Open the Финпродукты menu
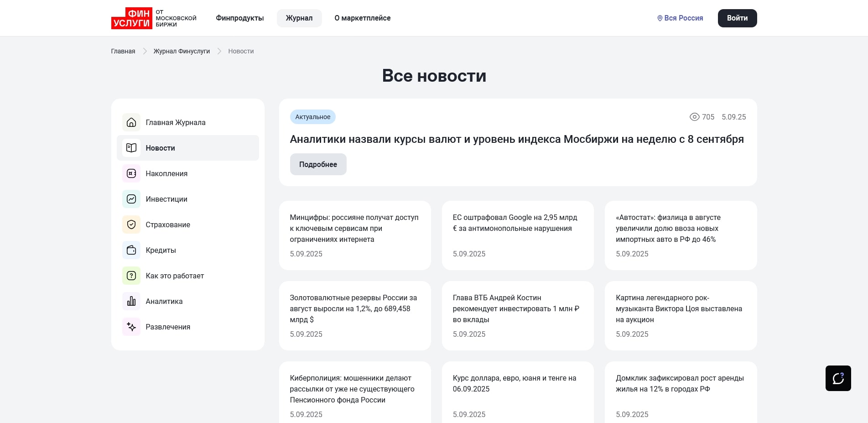The height and width of the screenshot is (423, 868). [x=239, y=18]
